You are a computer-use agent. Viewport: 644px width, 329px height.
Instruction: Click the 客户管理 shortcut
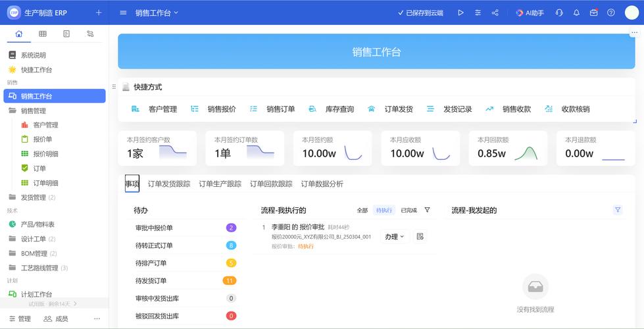[154, 109]
